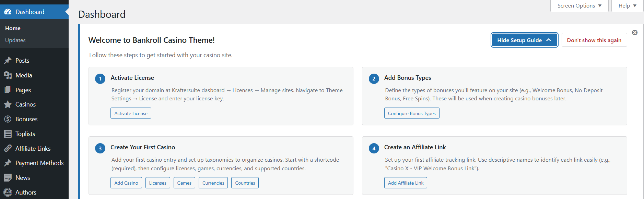Click the Activate License button
Viewport: 644px width, 199px height.
[x=131, y=113]
